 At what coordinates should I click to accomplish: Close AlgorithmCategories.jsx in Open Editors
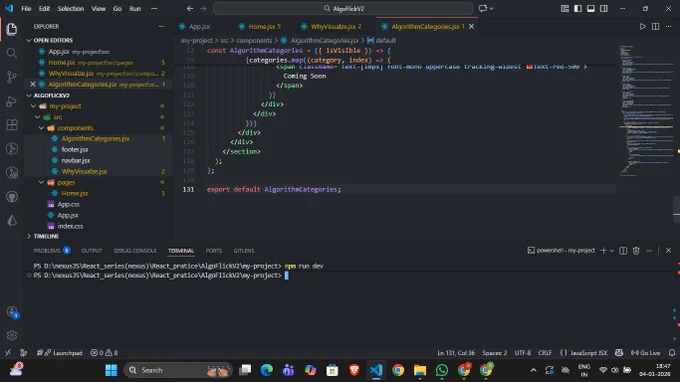(x=33, y=84)
